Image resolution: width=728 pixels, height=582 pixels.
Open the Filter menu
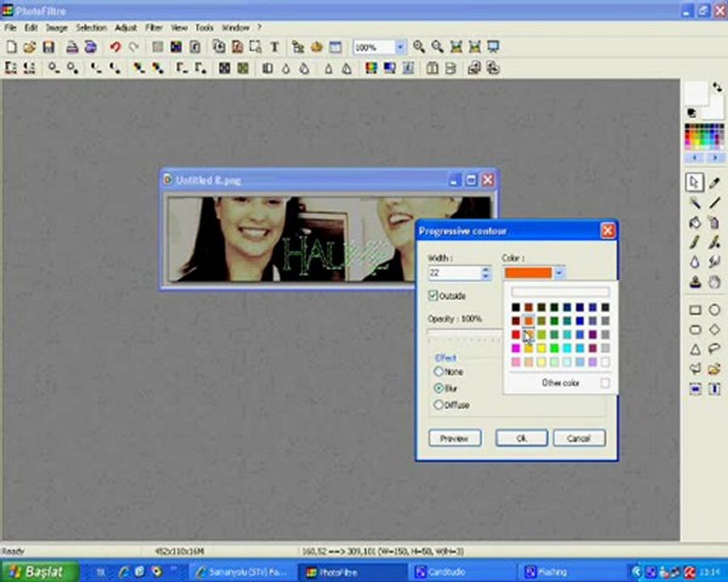tap(154, 27)
